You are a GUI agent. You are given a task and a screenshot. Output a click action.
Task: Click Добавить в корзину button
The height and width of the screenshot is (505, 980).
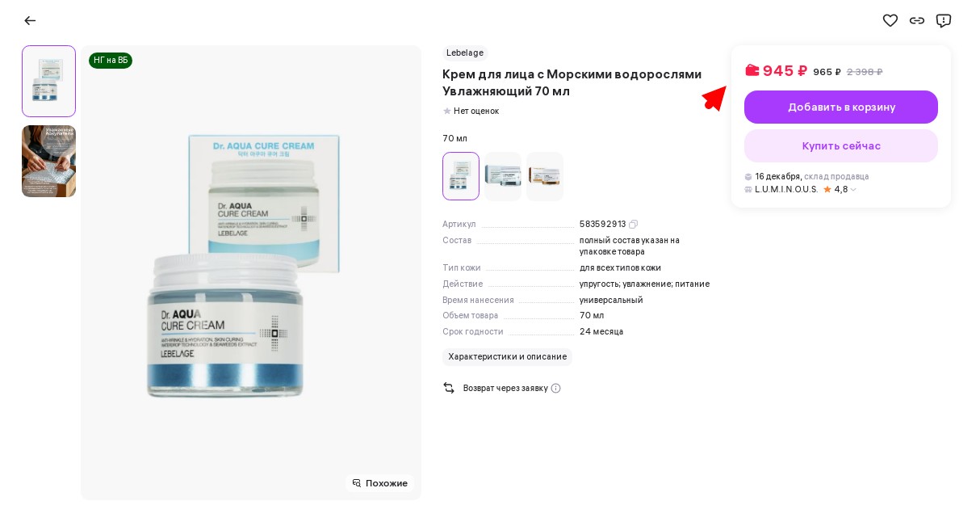(841, 107)
